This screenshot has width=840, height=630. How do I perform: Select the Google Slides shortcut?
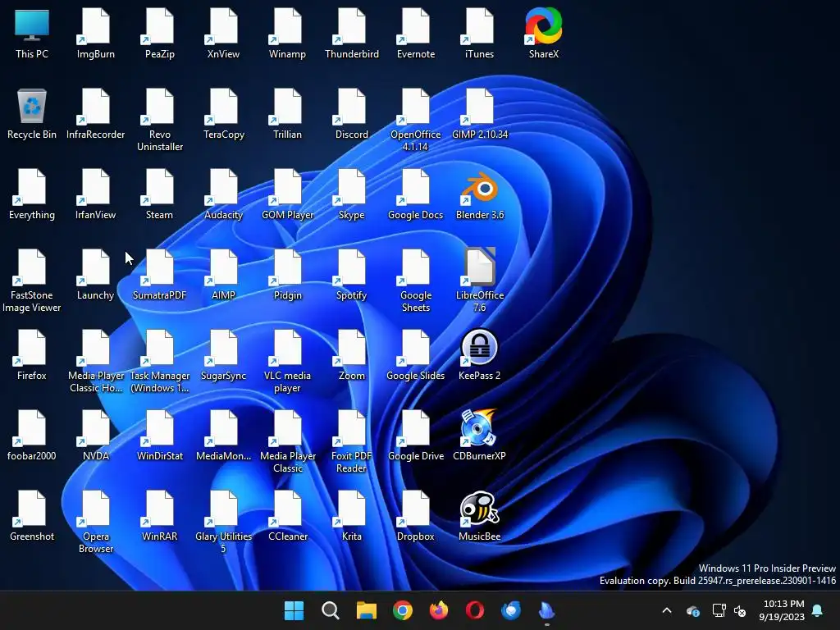(416, 354)
